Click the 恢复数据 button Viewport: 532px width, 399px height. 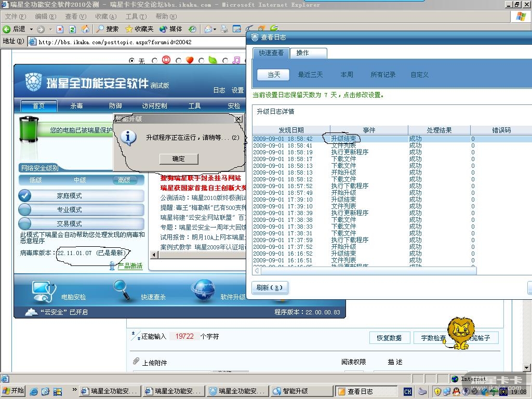point(390,338)
